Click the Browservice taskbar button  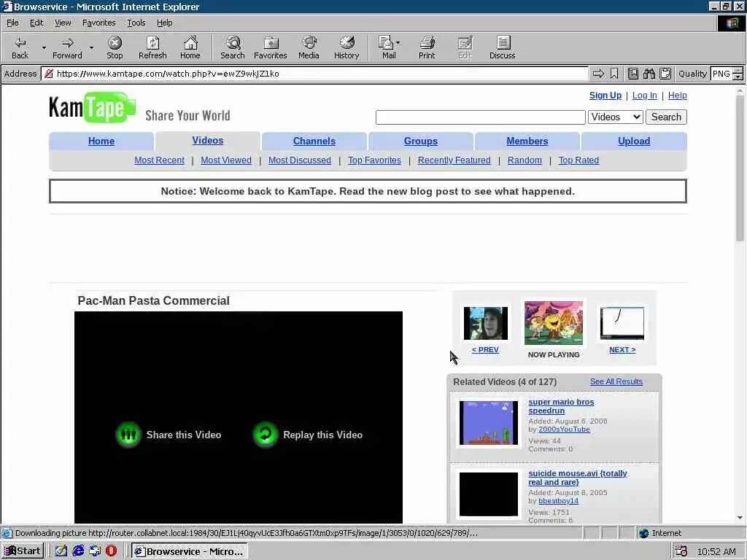pos(189,551)
